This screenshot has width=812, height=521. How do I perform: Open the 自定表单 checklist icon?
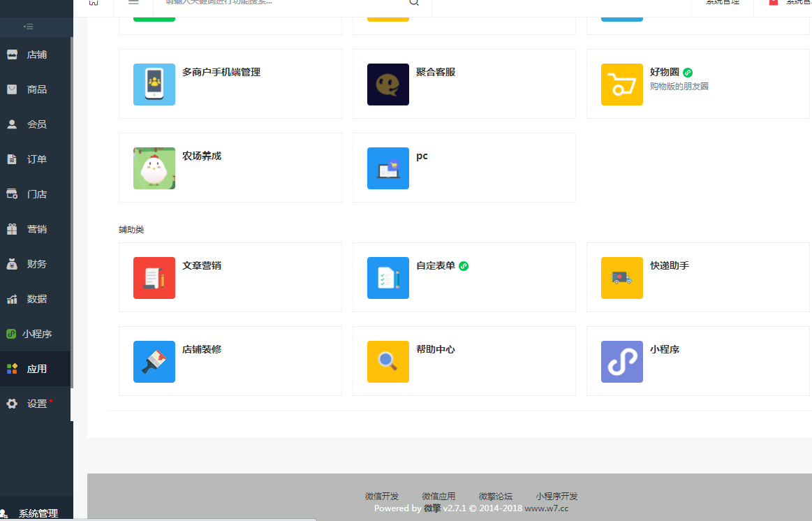click(388, 278)
